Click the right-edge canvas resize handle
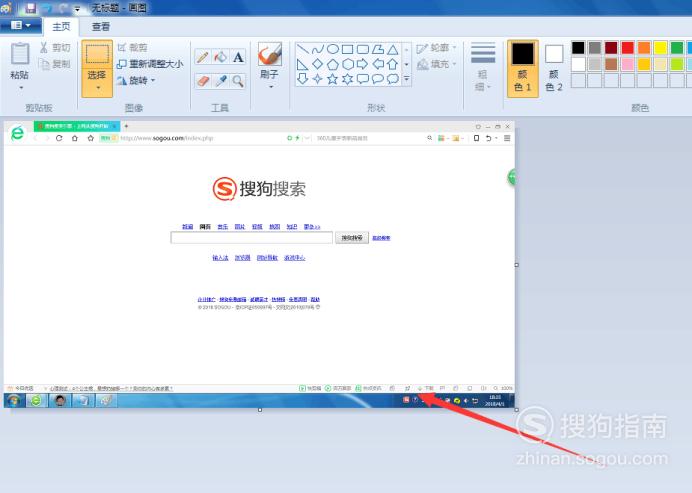Screen dimensions: 692x493 click(x=517, y=265)
